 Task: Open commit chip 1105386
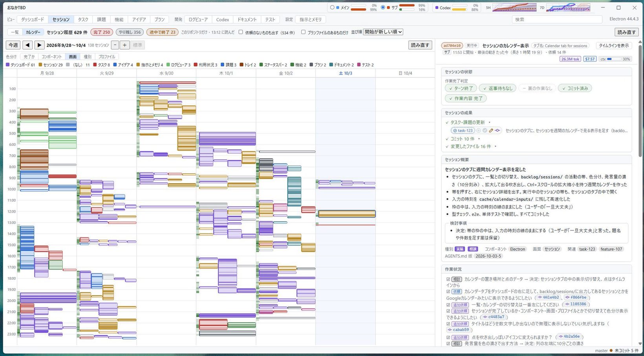pyautogui.click(x=576, y=304)
